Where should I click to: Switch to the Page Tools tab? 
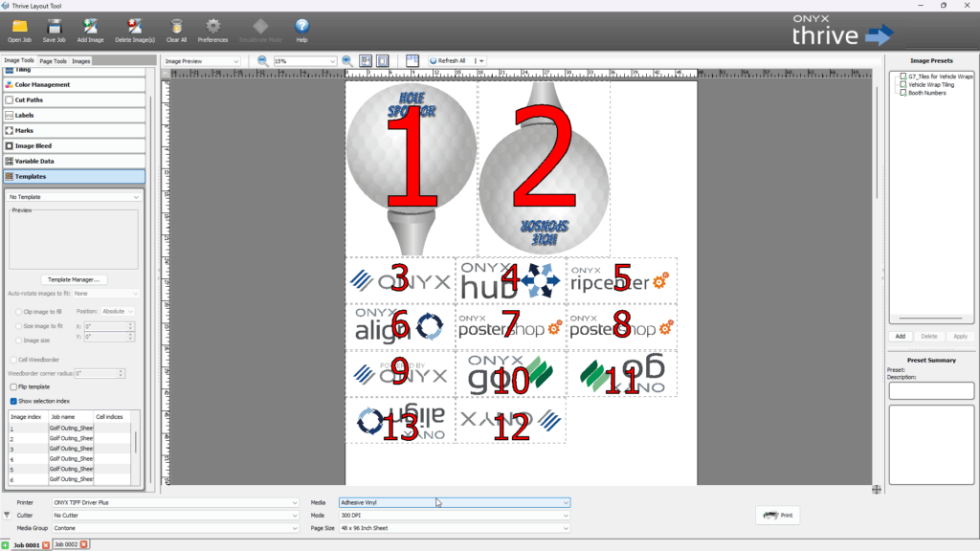(x=53, y=61)
